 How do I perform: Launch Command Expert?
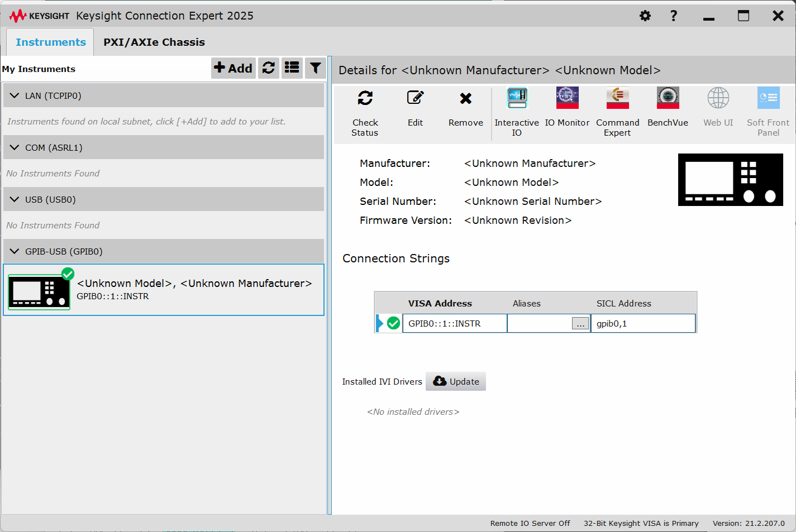pos(617,99)
